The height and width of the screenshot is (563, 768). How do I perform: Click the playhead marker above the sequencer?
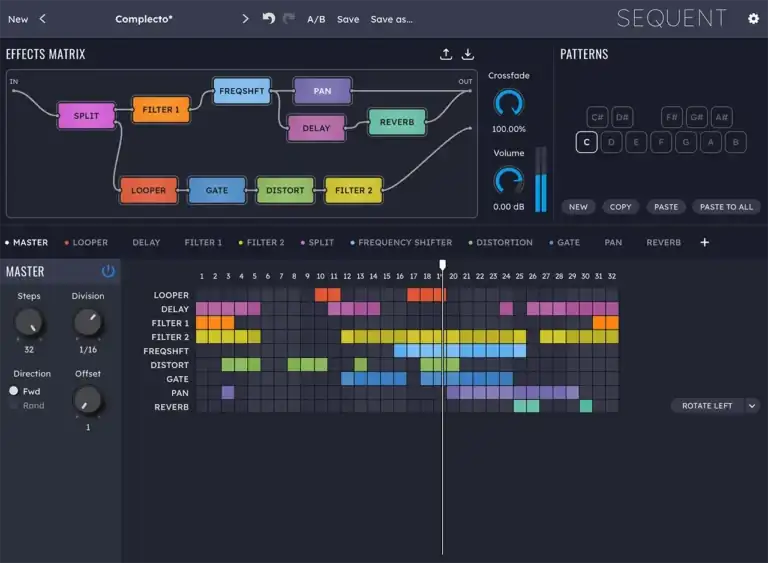tap(442, 265)
